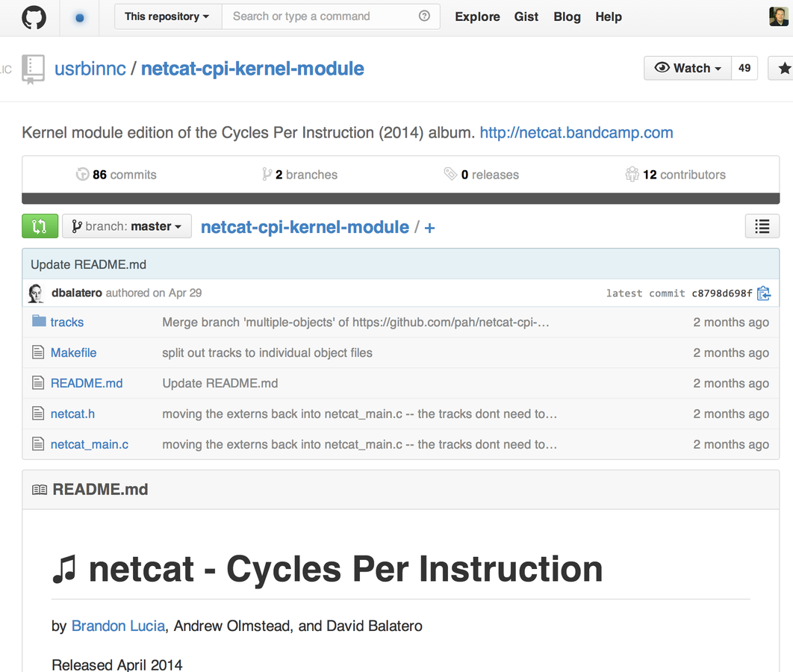The image size is (793, 672).
Task: Open netcat-cpi-kernel-module title link
Action: click(252, 69)
